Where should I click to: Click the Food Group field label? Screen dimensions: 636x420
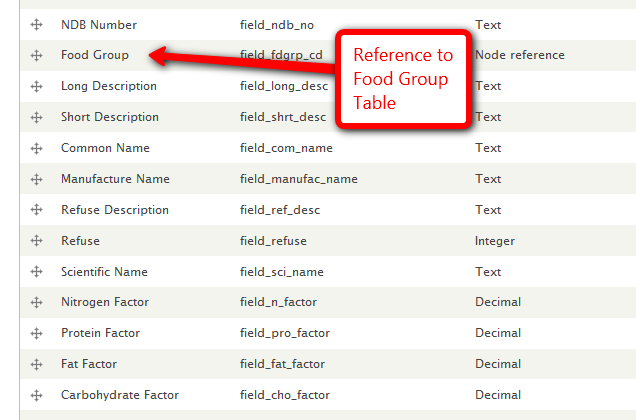pos(94,55)
